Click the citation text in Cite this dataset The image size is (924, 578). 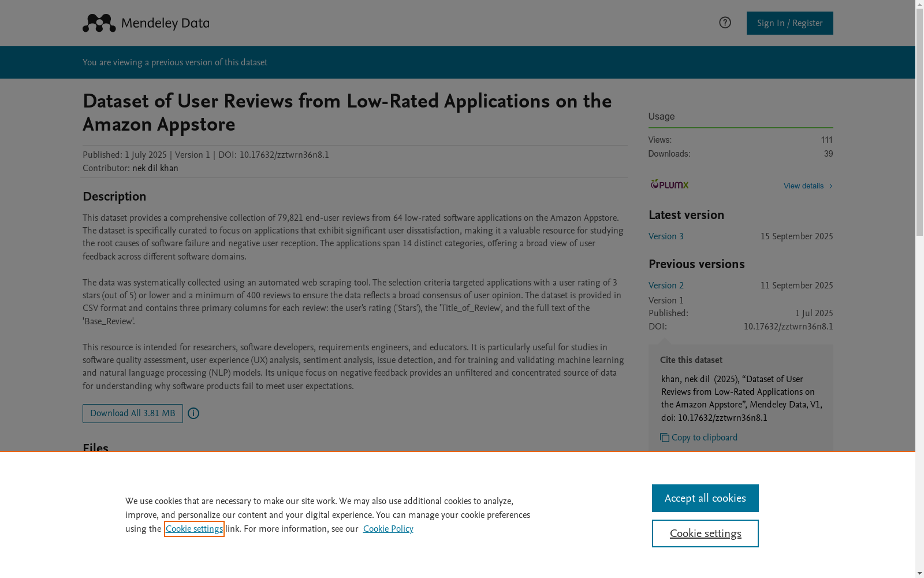pos(742,398)
